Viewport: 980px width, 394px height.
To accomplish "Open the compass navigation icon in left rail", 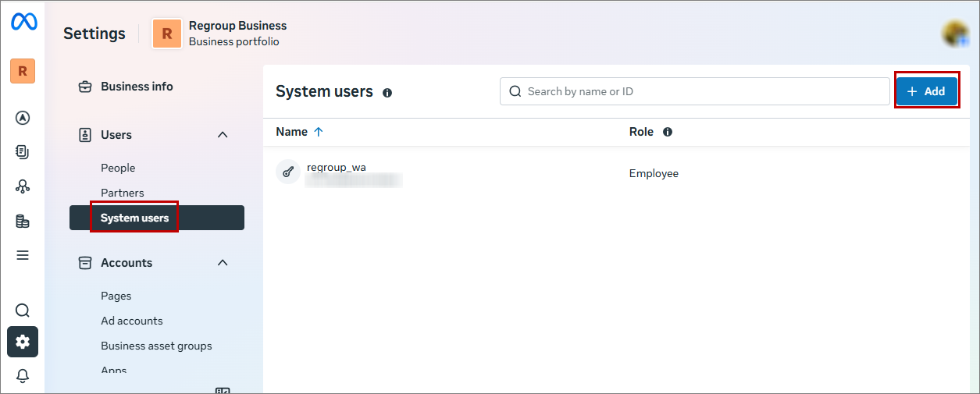I will [x=23, y=118].
